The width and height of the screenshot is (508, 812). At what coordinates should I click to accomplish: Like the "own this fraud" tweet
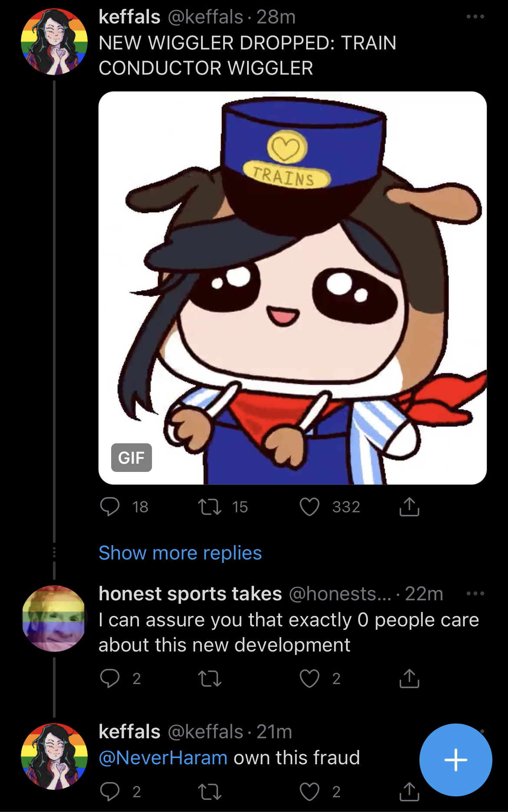pyautogui.click(x=310, y=792)
